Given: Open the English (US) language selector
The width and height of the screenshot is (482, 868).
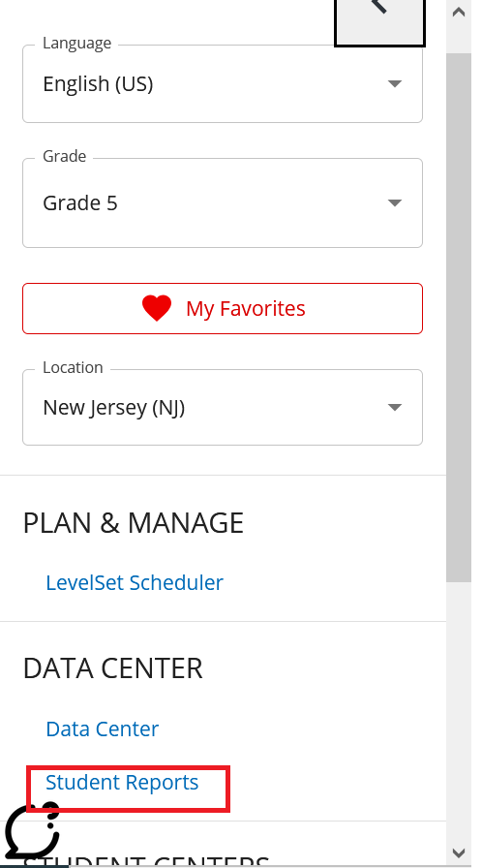Looking at the screenshot, I should tap(223, 84).
